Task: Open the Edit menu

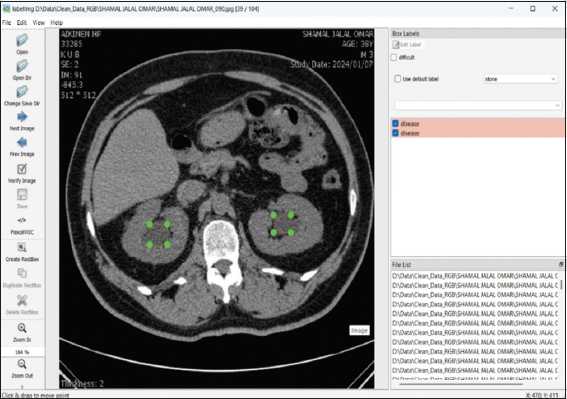Action: 22,22
